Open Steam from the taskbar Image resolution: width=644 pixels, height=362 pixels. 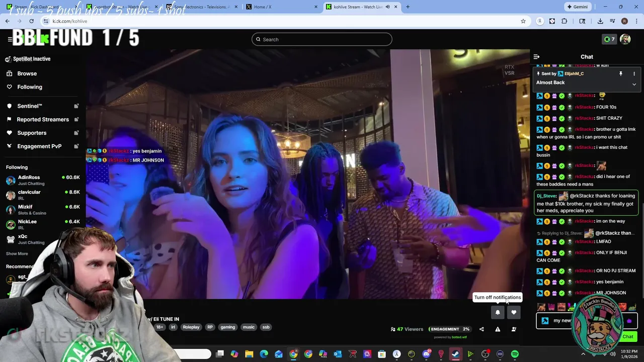[x=456, y=354]
